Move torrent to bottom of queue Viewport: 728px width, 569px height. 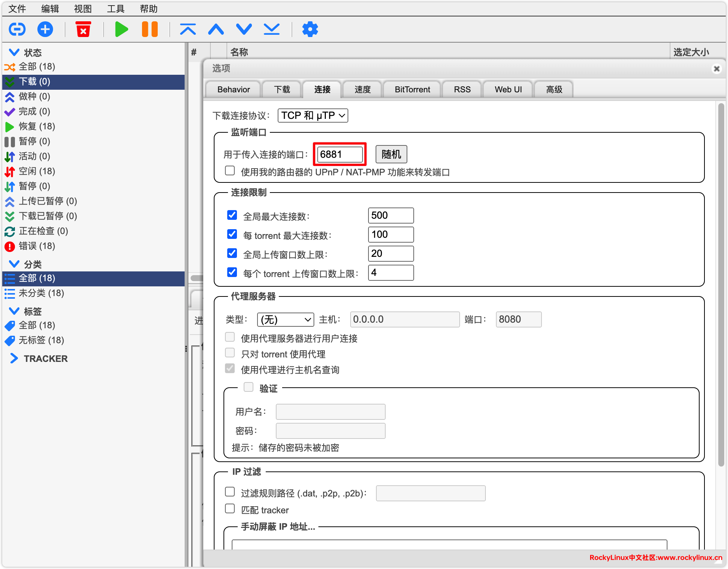[x=272, y=29]
